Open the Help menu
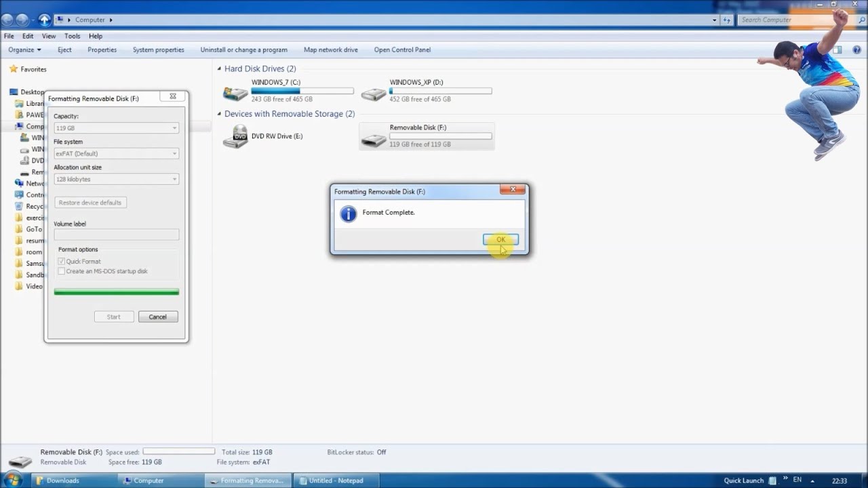 click(96, 36)
